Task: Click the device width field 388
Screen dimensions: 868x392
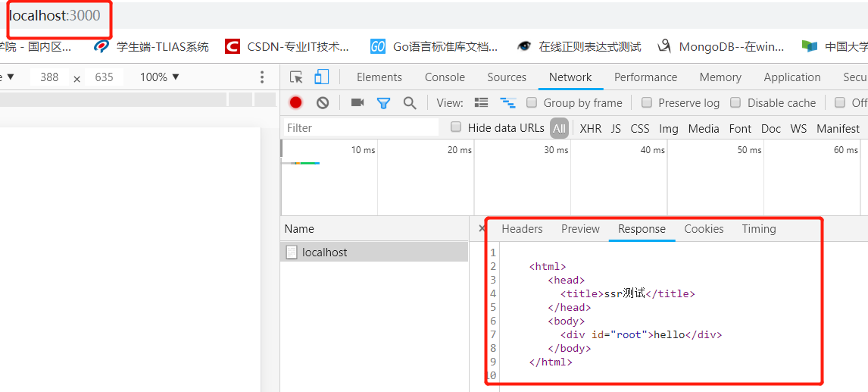Action: point(49,77)
